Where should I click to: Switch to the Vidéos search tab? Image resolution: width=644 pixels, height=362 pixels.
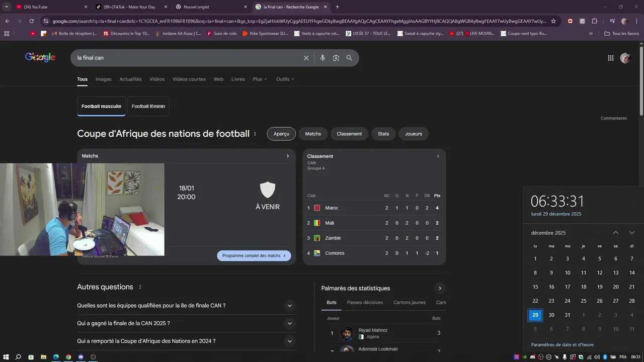(x=157, y=79)
